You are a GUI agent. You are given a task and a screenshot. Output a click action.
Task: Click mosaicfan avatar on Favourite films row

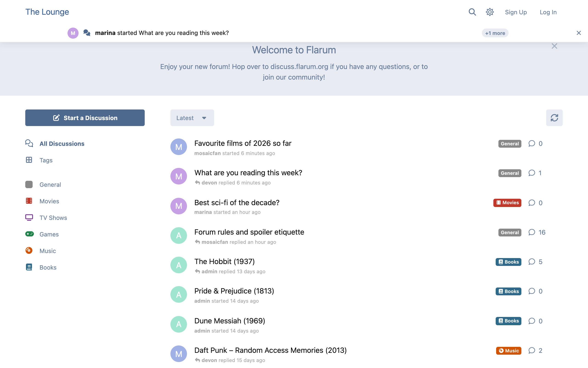[x=179, y=147]
